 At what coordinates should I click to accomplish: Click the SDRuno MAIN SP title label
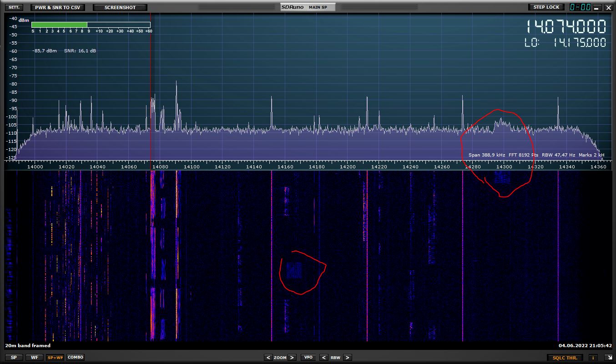[x=308, y=7]
